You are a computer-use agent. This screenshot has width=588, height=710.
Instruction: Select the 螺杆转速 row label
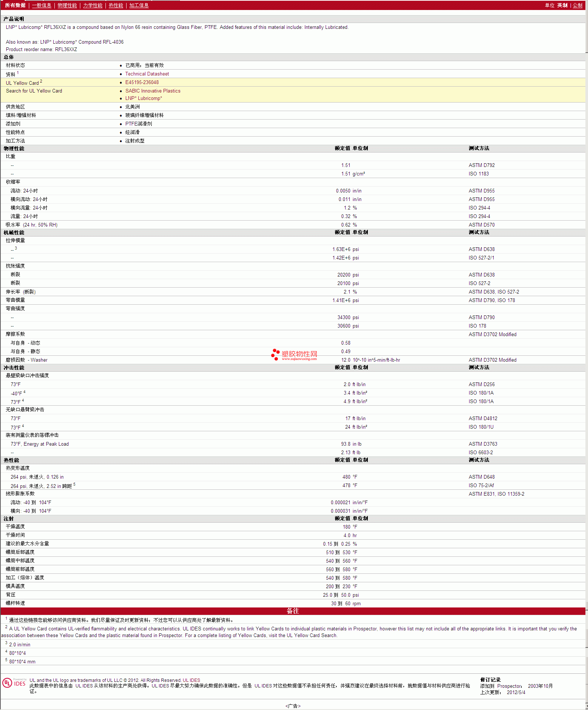pyautogui.click(x=15, y=603)
